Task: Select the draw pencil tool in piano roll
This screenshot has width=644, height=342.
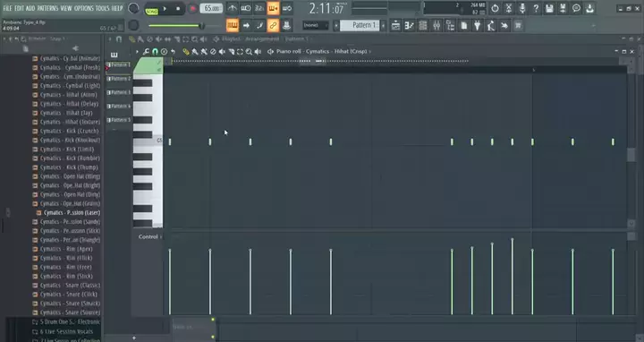Action: click(186, 51)
